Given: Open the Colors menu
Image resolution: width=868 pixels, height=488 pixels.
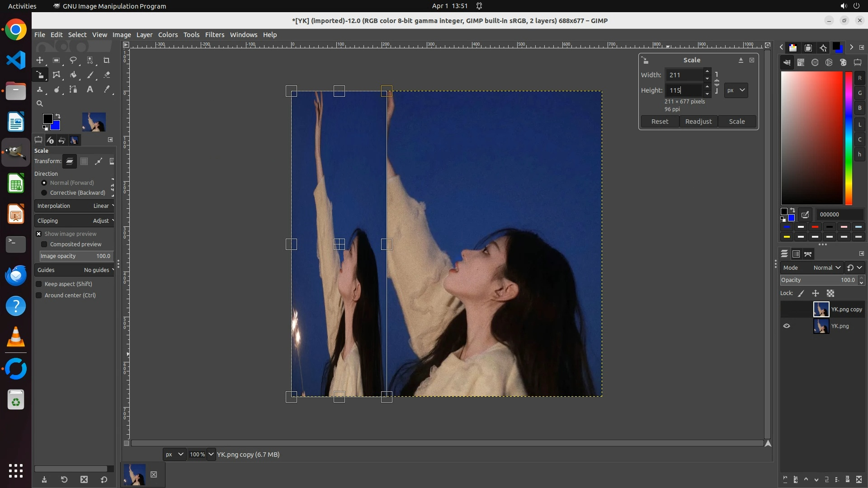Looking at the screenshot, I should pyautogui.click(x=168, y=35).
